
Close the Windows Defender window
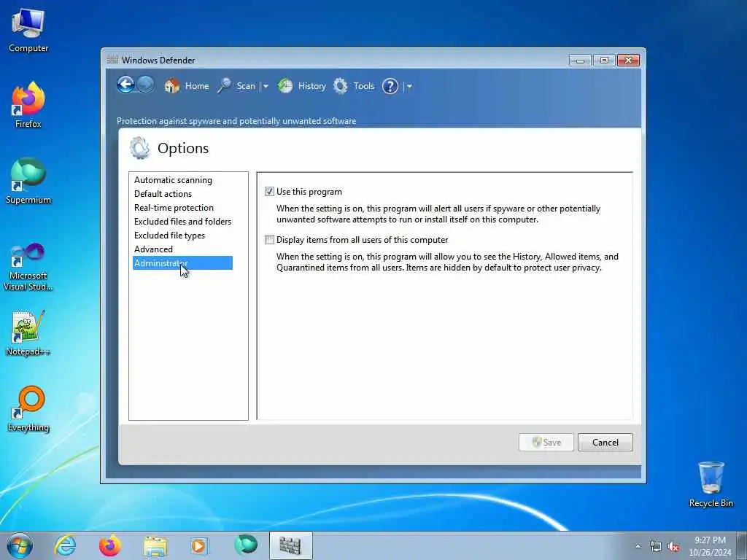[628, 60]
